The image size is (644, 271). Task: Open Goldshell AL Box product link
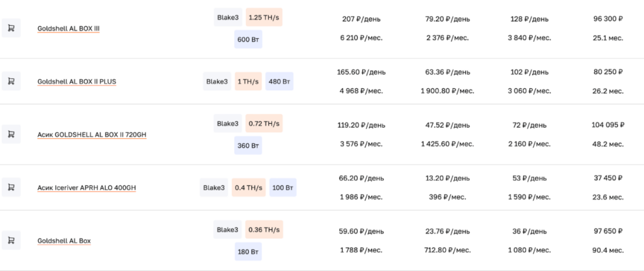(64, 241)
